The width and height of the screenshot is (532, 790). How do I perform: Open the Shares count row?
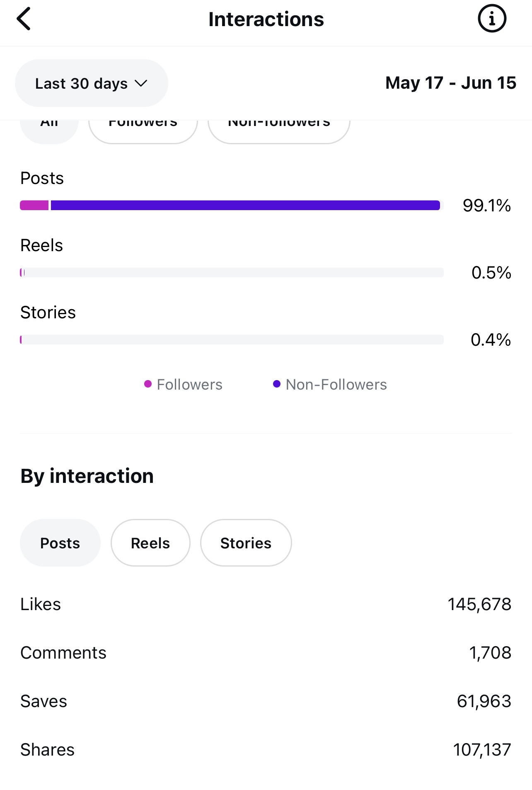click(266, 750)
